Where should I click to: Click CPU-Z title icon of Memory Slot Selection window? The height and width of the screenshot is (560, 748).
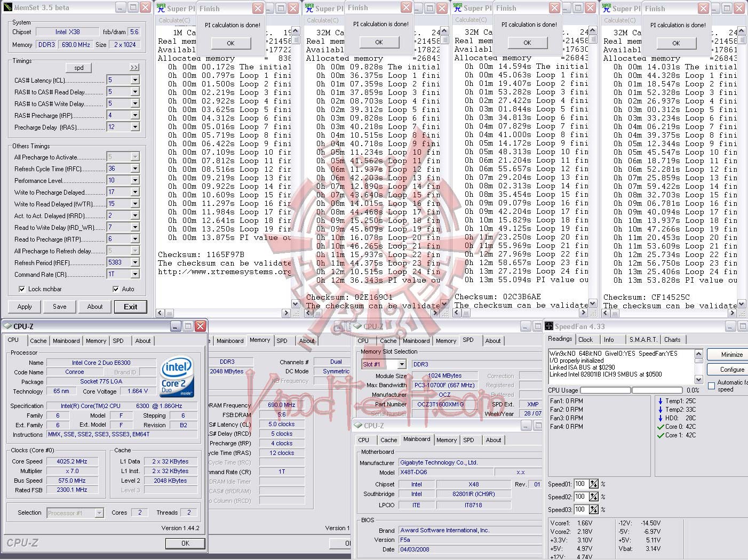click(358, 326)
